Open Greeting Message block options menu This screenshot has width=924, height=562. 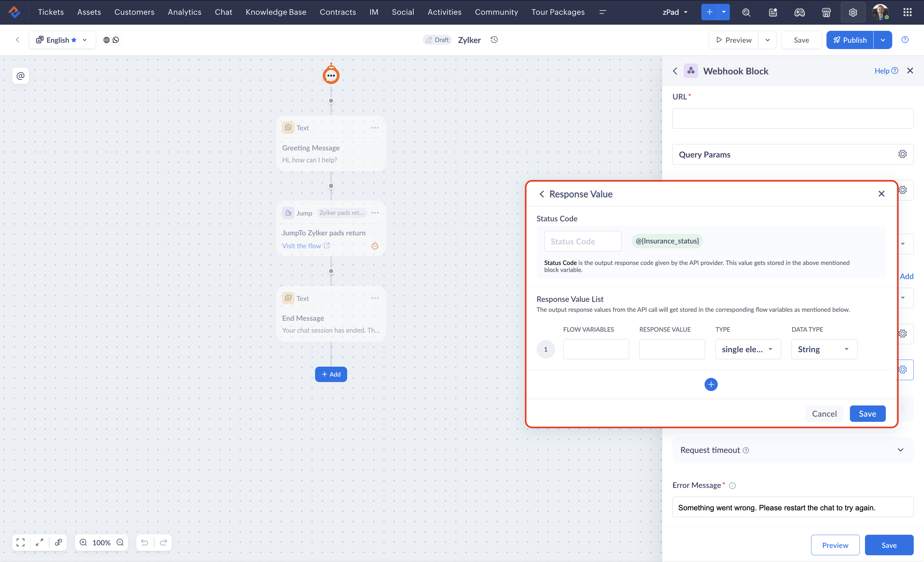(x=375, y=128)
